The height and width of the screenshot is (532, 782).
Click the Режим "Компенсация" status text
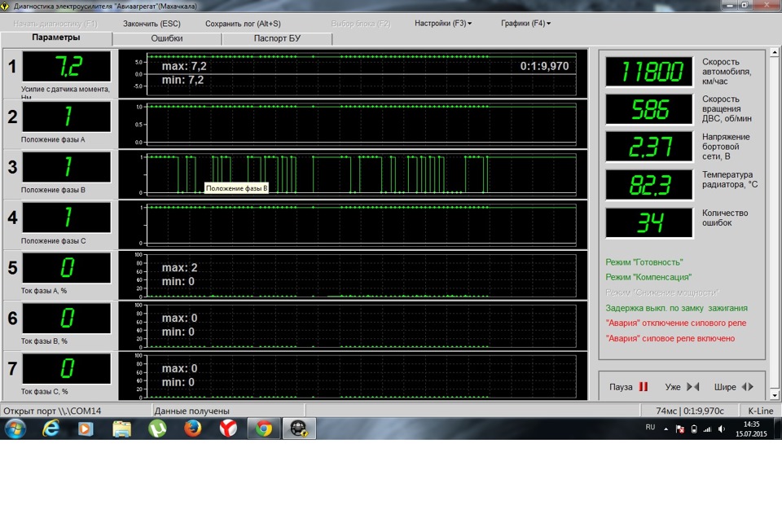[648, 277]
